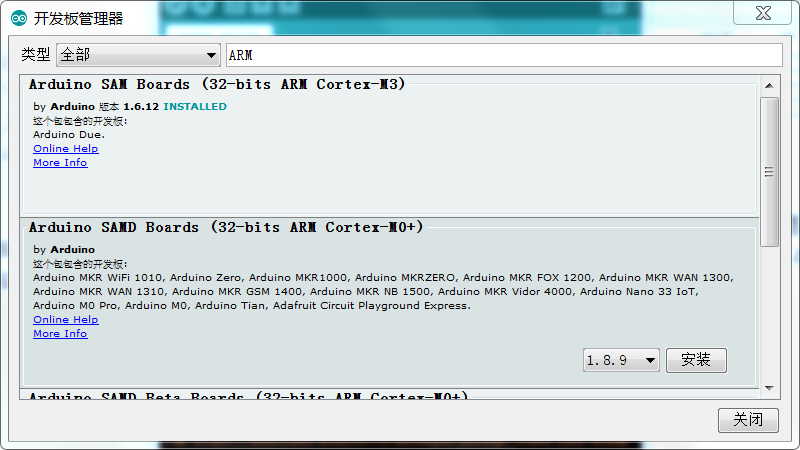The image size is (800, 450).
Task: Click the scrollbar up arrow
Action: [x=769, y=86]
